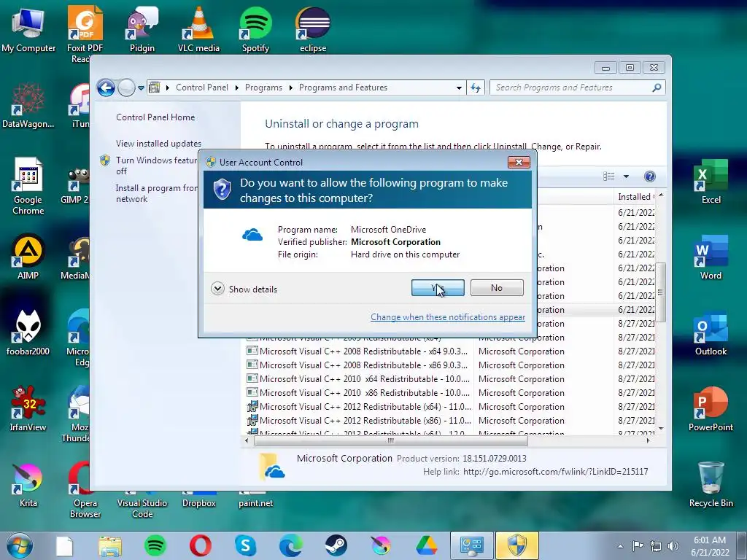Open the Dropbox desktop shortcut
This screenshot has width=747, height=560.
click(x=198, y=499)
